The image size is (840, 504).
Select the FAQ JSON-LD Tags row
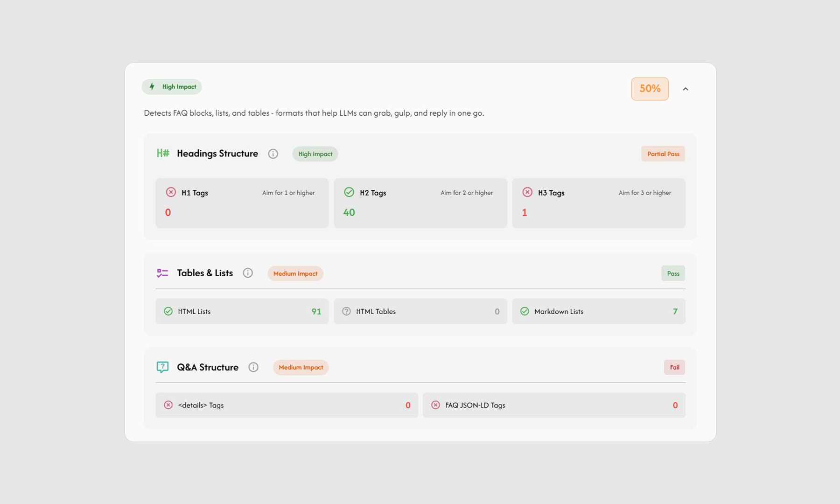[553, 405]
